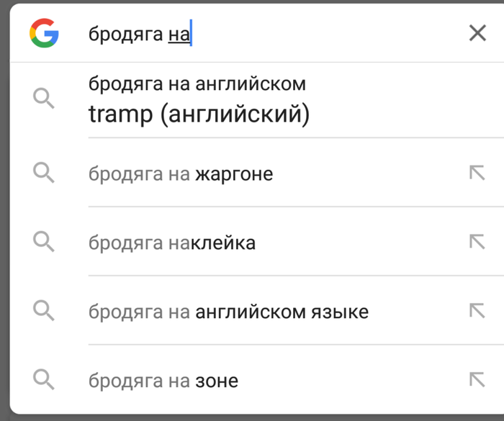Select the "бродяга на английском" suggestion
The height and width of the screenshot is (421, 504).
(x=197, y=83)
